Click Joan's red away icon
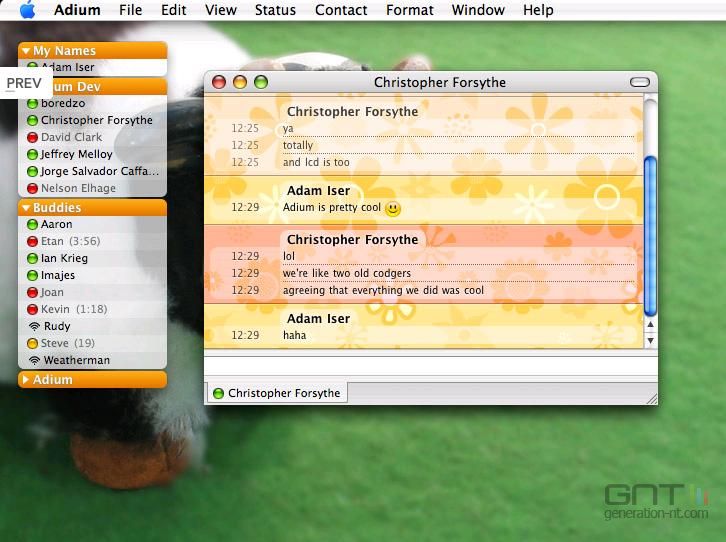 tap(32, 293)
